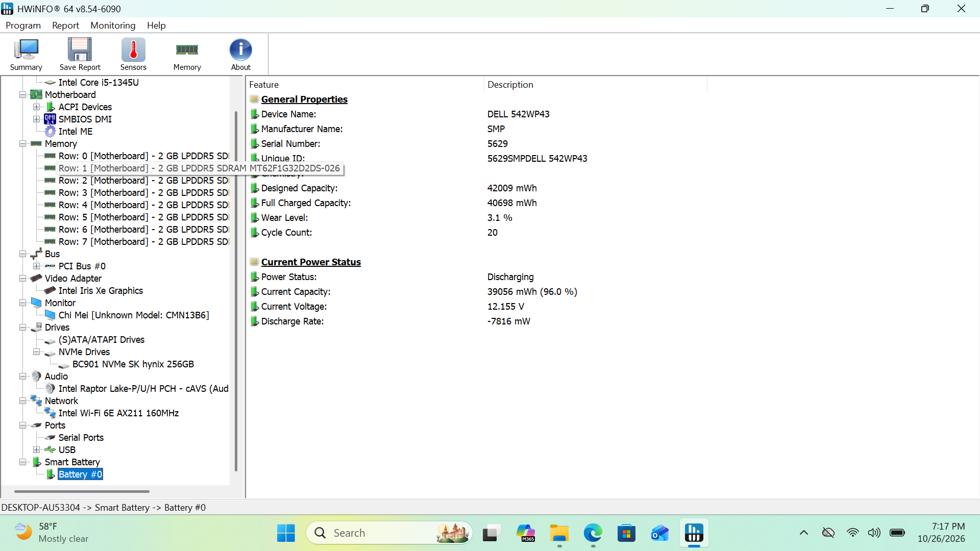Collapse the NVMe Drives node
This screenshot has height=551, width=980.
(36, 352)
